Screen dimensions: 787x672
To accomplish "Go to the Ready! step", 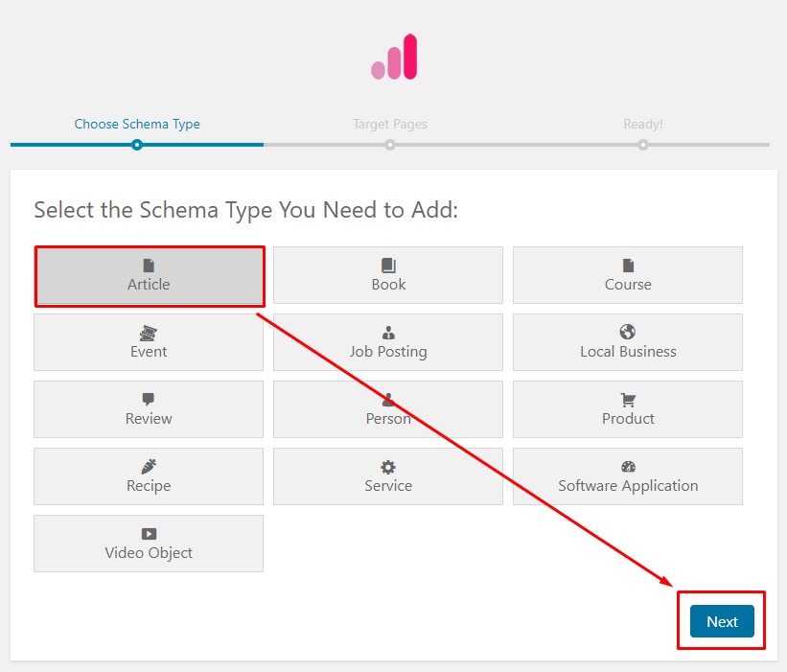I will [x=642, y=124].
